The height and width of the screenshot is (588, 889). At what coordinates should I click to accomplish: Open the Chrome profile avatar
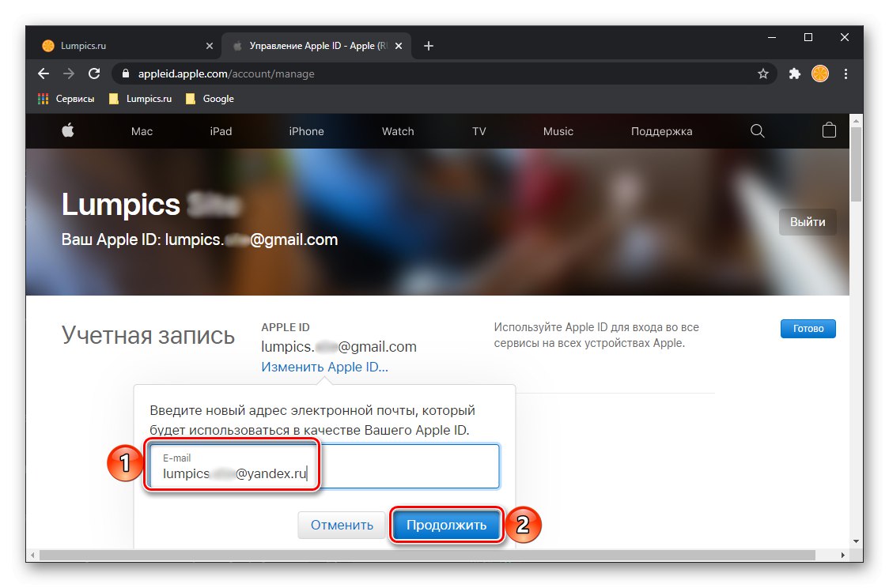[x=819, y=73]
